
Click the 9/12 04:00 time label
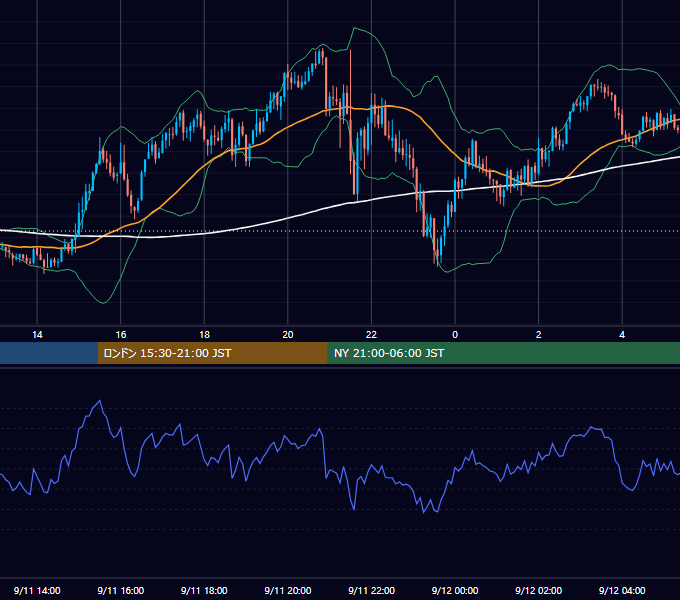click(622, 590)
